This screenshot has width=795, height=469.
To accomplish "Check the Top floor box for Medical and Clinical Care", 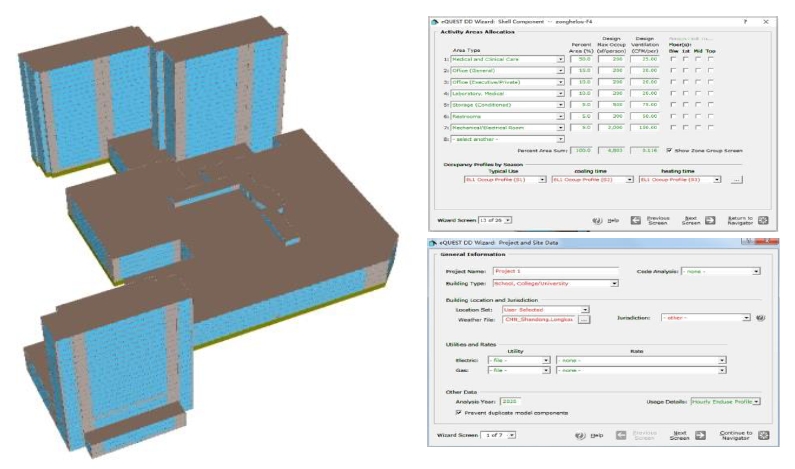I will point(709,59).
